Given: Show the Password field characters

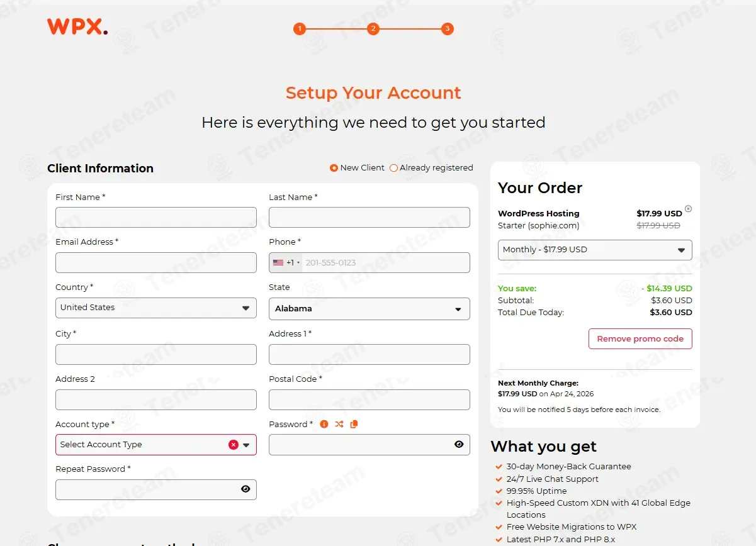Looking at the screenshot, I should pos(459,445).
